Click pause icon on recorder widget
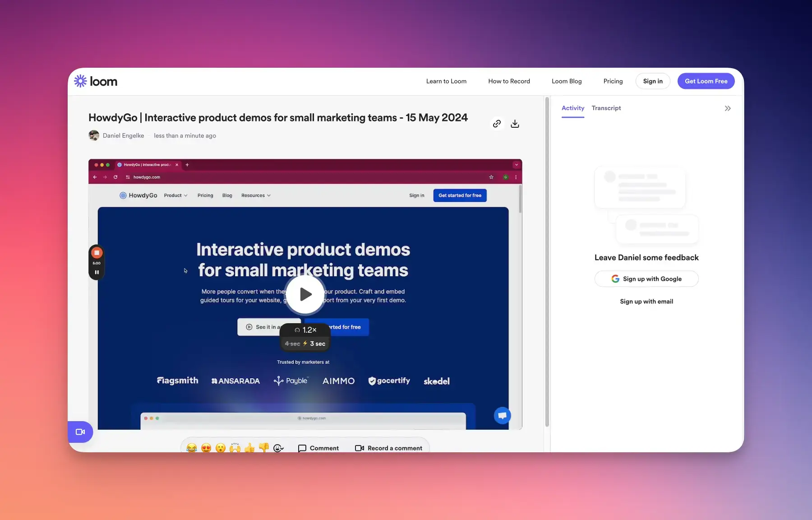Screen dimensions: 812x520 [97, 272]
